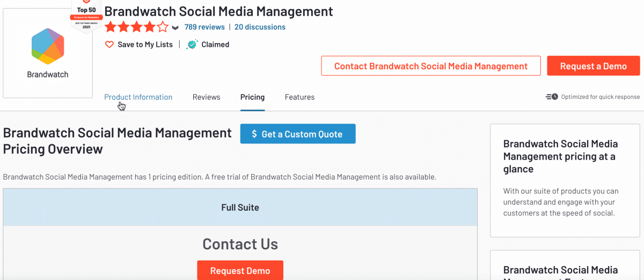Click Get a Custom Quote button
Screen dimensions: 644x280
pos(298,134)
